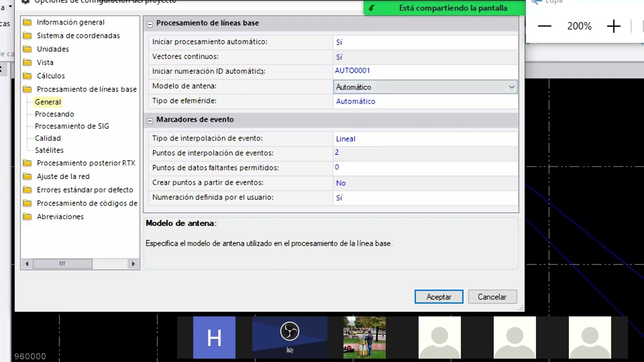Click folder icon beside Procesamiento posterior RTX
The image size is (644, 362).
pyautogui.click(x=27, y=163)
